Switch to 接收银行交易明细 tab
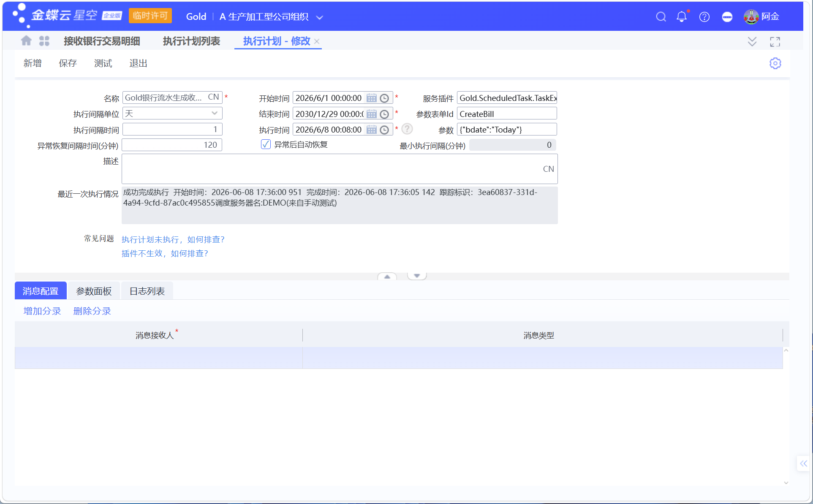Viewport: 813px width, 504px height. 102,41
